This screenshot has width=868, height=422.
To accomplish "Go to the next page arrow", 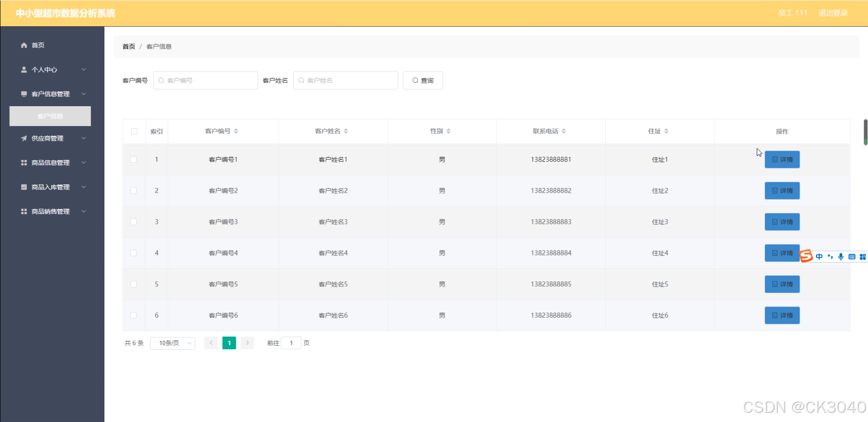I will [247, 343].
